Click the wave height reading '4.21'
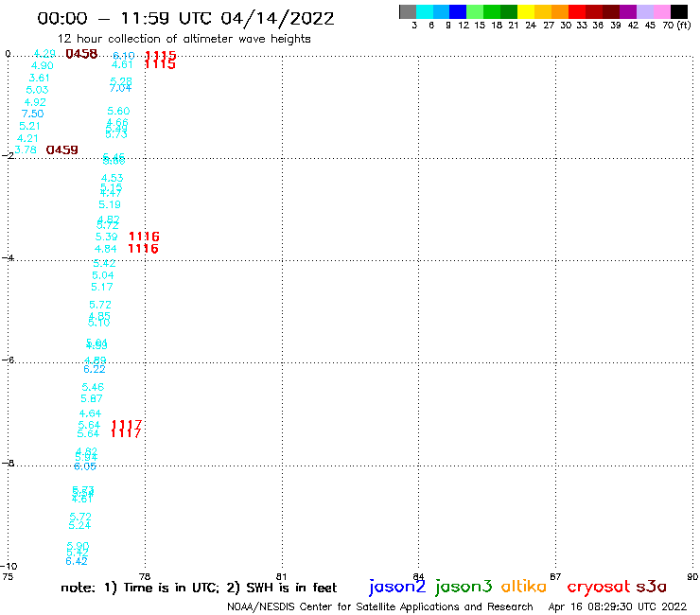This screenshot has height=615, width=700. 27,138
